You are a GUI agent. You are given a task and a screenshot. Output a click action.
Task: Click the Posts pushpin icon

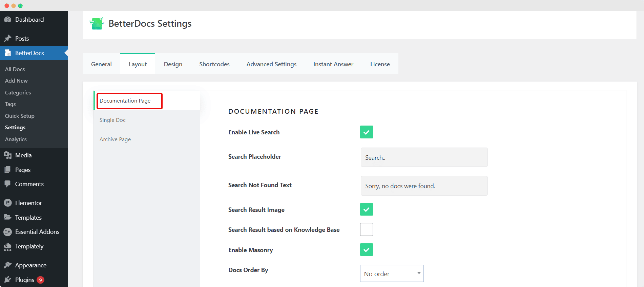point(7,39)
